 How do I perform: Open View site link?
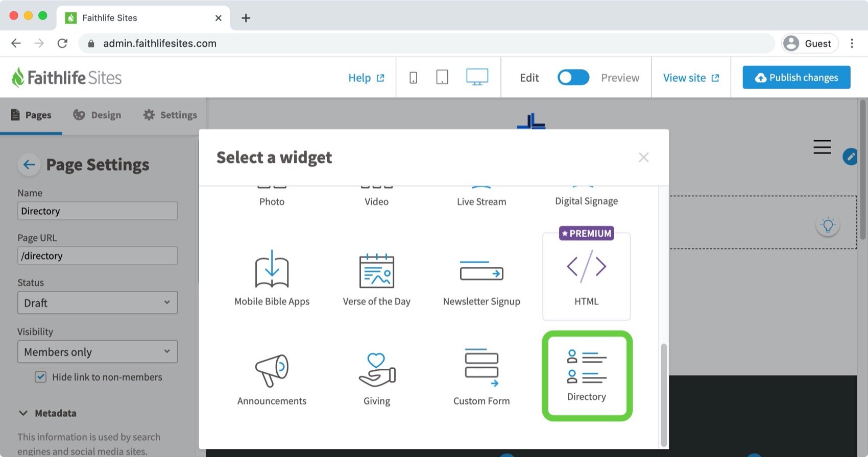tap(691, 78)
